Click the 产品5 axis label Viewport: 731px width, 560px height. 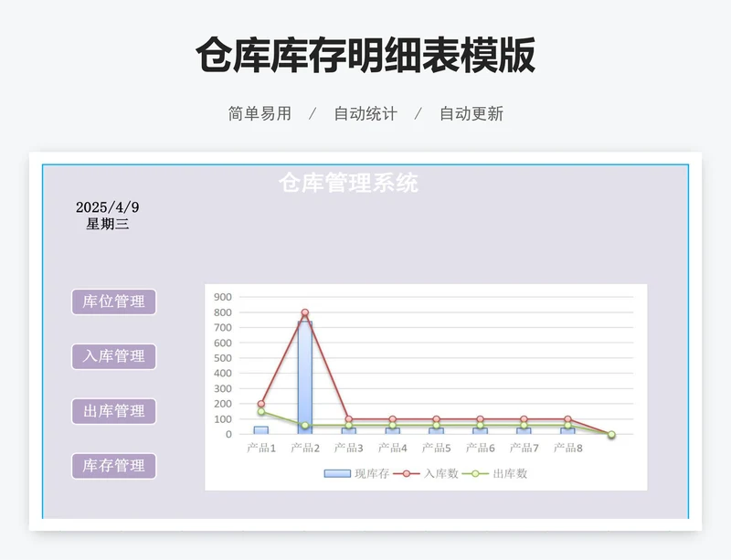(x=437, y=449)
